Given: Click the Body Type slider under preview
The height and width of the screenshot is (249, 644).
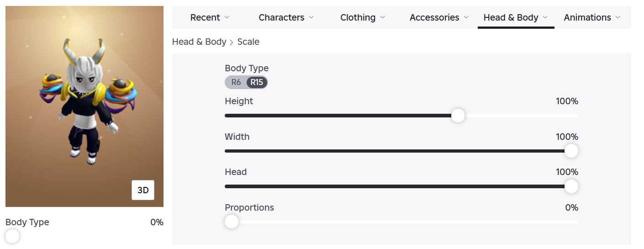Looking at the screenshot, I should click(x=12, y=236).
